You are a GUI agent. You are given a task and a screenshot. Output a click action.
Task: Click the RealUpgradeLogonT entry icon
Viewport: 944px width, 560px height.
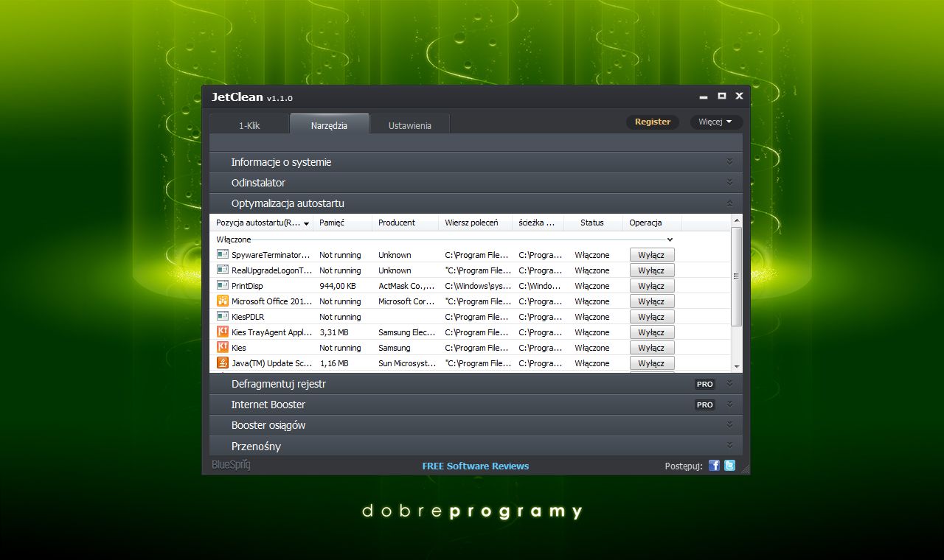click(x=223, y=270)
